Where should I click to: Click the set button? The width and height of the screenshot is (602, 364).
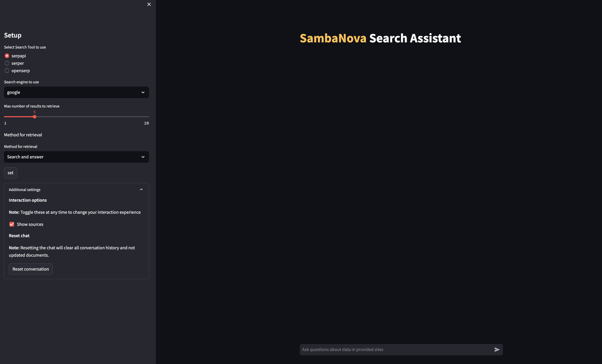click(10, 173)
